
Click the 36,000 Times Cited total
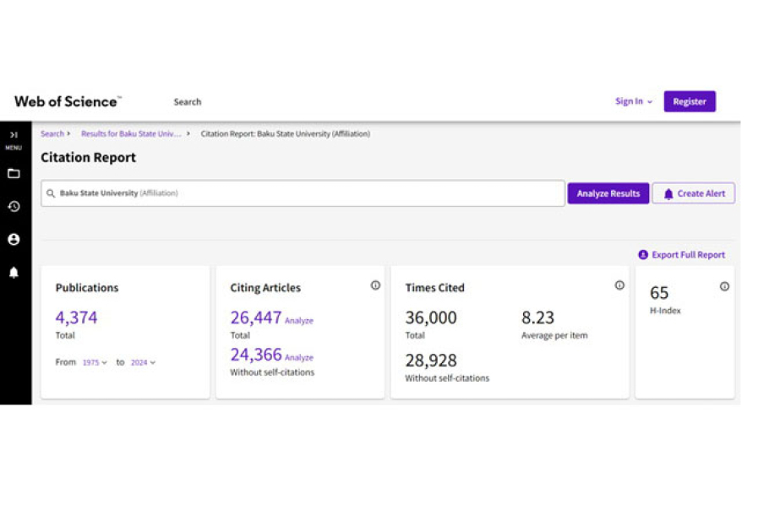(431, 318)
